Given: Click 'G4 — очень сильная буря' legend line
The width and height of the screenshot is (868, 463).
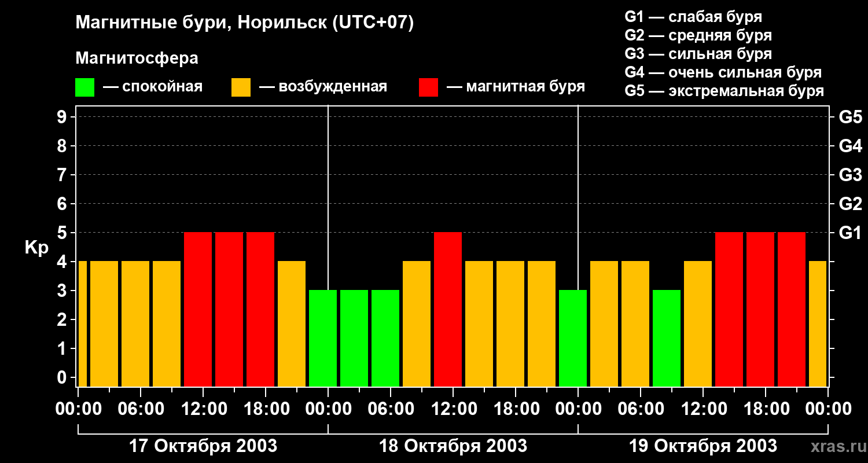Looking at the screenshot, I should (723, 72).
